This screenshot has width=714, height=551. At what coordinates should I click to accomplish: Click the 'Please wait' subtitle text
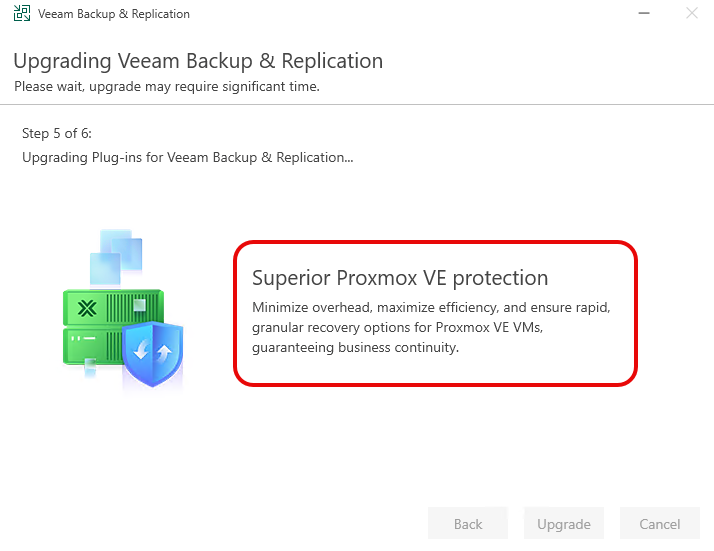click(x=166, y=87)
